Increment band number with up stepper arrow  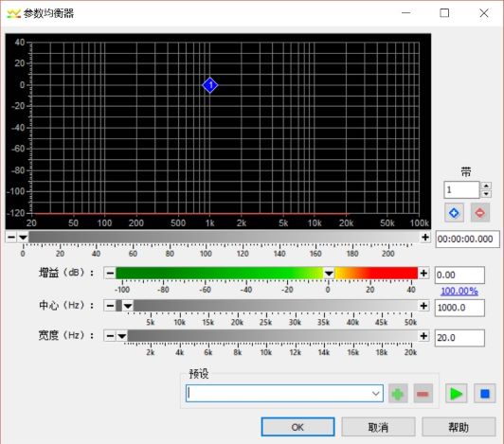[x=486, y=186]
